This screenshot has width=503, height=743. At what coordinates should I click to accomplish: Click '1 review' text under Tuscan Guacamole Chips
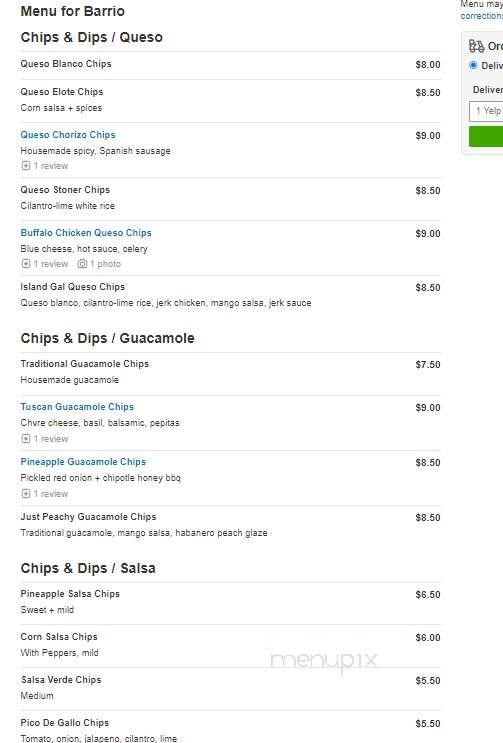tap(51, 439)
